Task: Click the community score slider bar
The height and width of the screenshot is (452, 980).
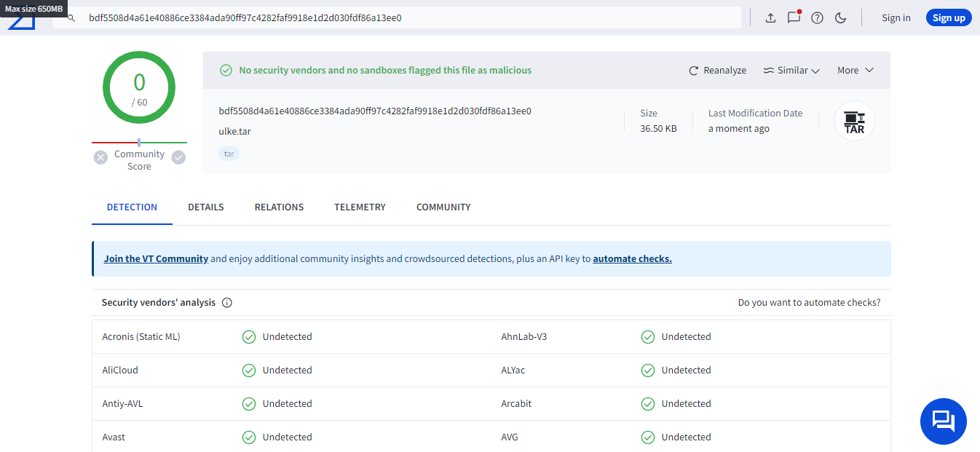Action: point(139,143)
